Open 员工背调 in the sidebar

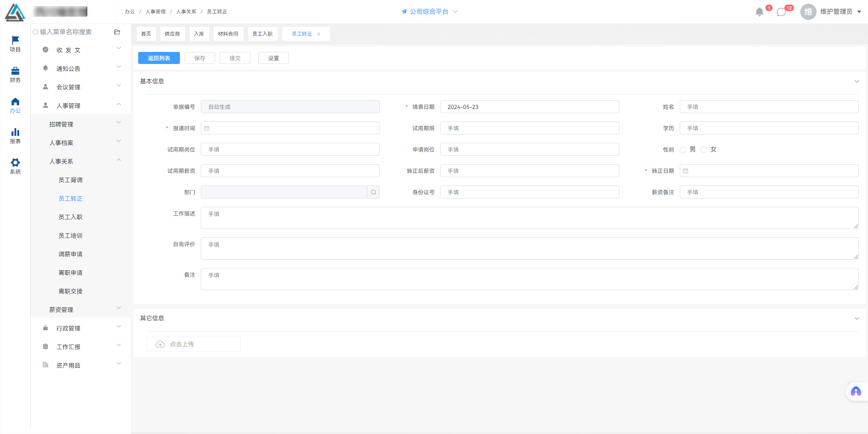pos(70,180)
